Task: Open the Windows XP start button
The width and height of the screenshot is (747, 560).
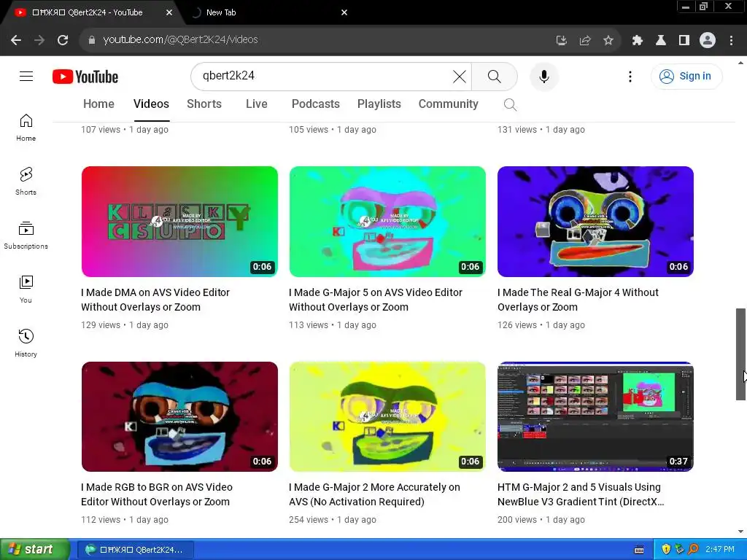Action: 35,550
